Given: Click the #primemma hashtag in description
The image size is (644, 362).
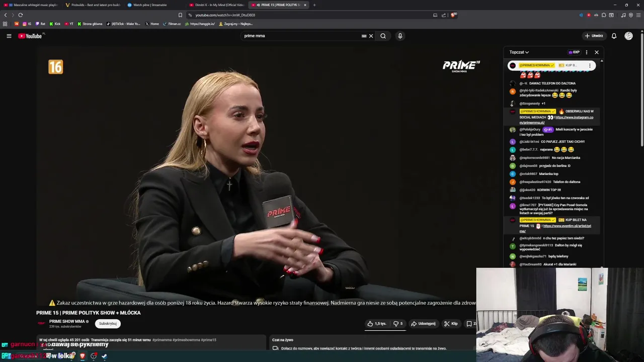Looking at the screenshot, I should tap(163, 340).
